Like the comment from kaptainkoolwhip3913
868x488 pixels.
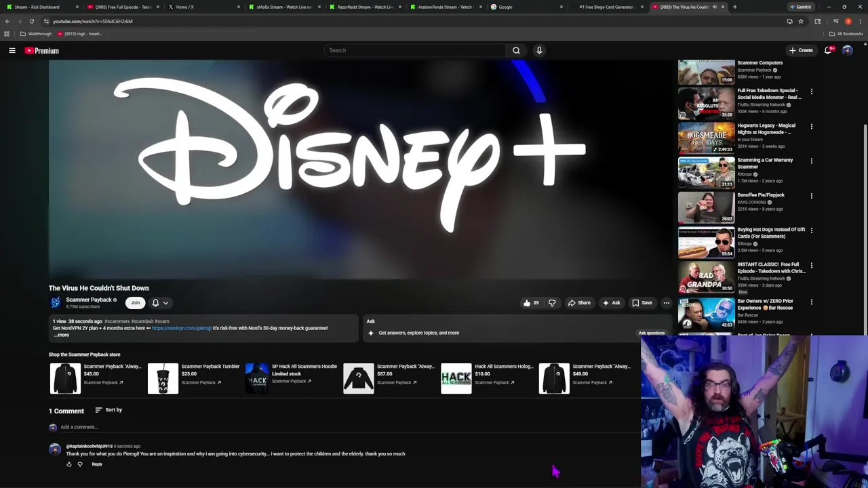tap(68, 464)
